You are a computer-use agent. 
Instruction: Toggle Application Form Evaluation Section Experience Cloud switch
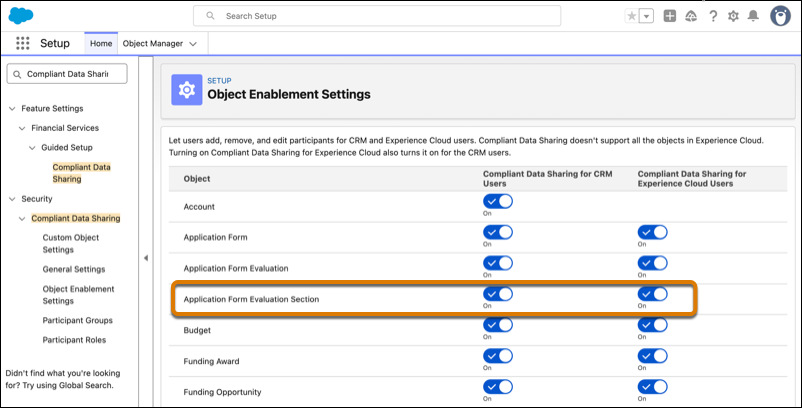pos(652,294)
